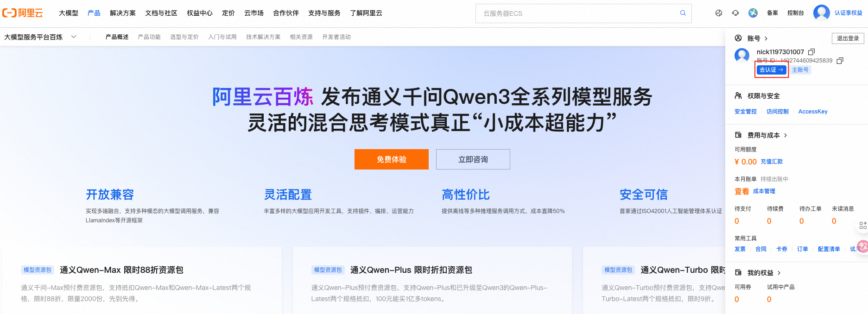Screen dimensions: 868x314
Task: Click the 退出登录 button
Action: tap(848, 38)
